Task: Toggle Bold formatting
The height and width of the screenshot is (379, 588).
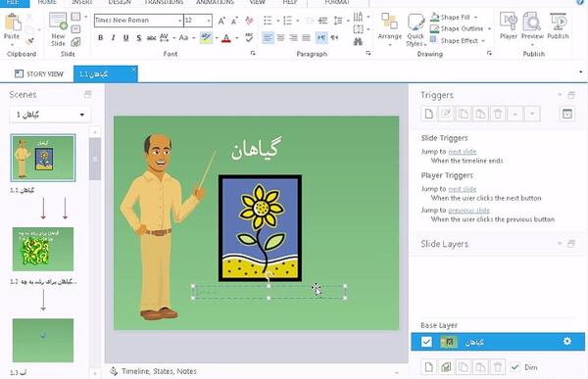Action: click(x=101, y=38)
